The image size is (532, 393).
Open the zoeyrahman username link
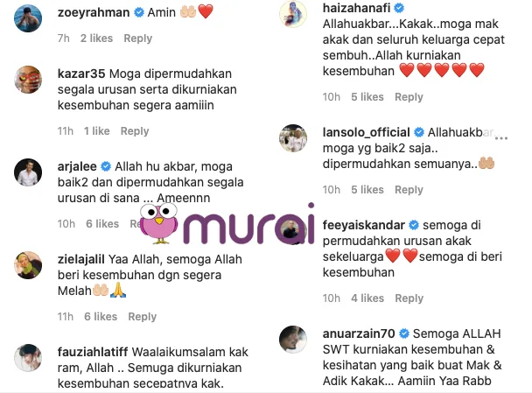tap(94, 12)
